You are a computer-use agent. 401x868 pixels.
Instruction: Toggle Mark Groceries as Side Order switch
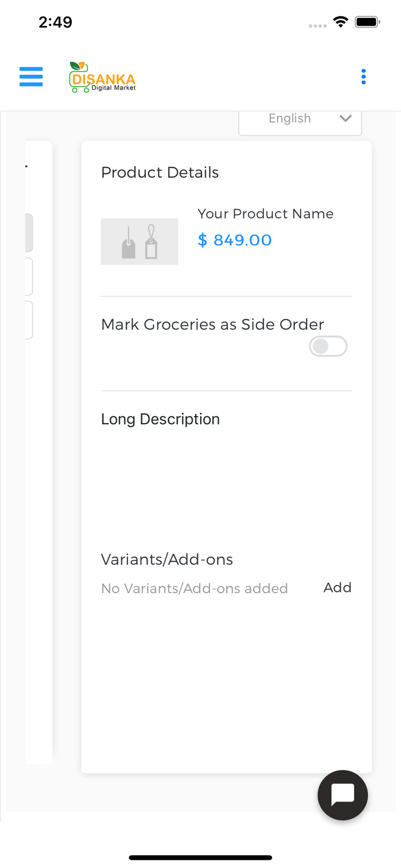[328, 347]
